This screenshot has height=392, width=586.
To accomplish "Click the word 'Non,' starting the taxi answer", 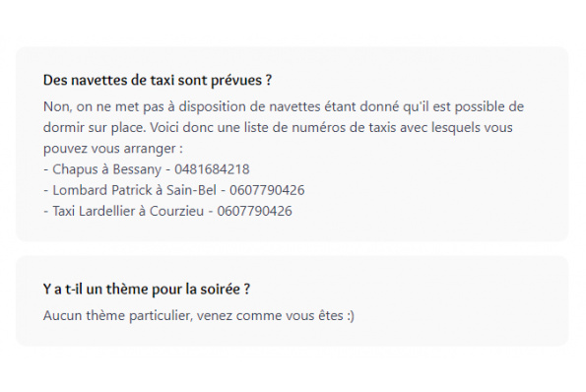I will pos(57,106).
